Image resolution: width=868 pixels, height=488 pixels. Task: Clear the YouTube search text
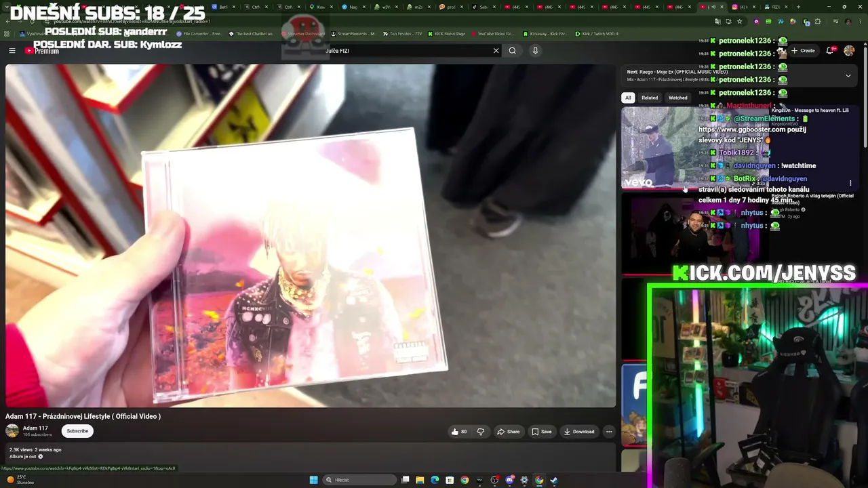click(496, 51)
